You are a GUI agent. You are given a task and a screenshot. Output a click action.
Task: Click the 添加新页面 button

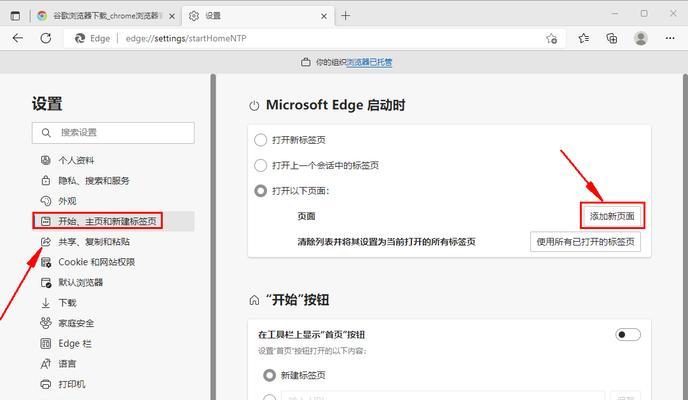point(612,216)
